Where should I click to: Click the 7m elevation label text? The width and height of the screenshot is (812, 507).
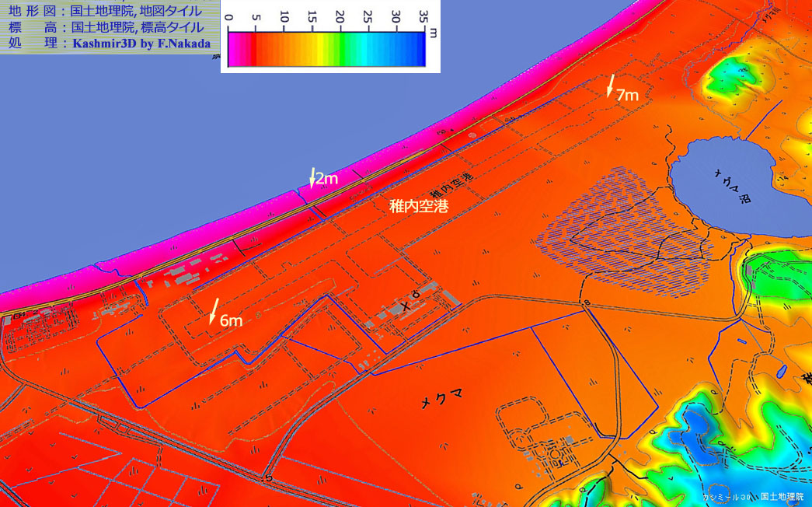(627, 95)
